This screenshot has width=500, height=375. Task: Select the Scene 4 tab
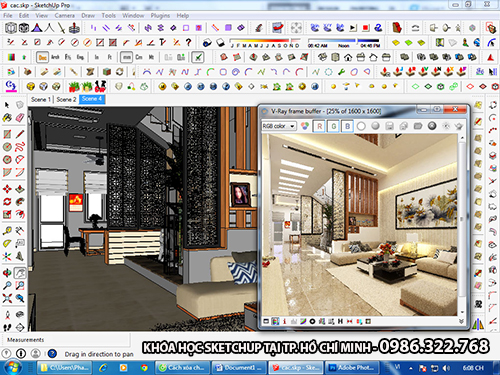[x=92, y=99]
